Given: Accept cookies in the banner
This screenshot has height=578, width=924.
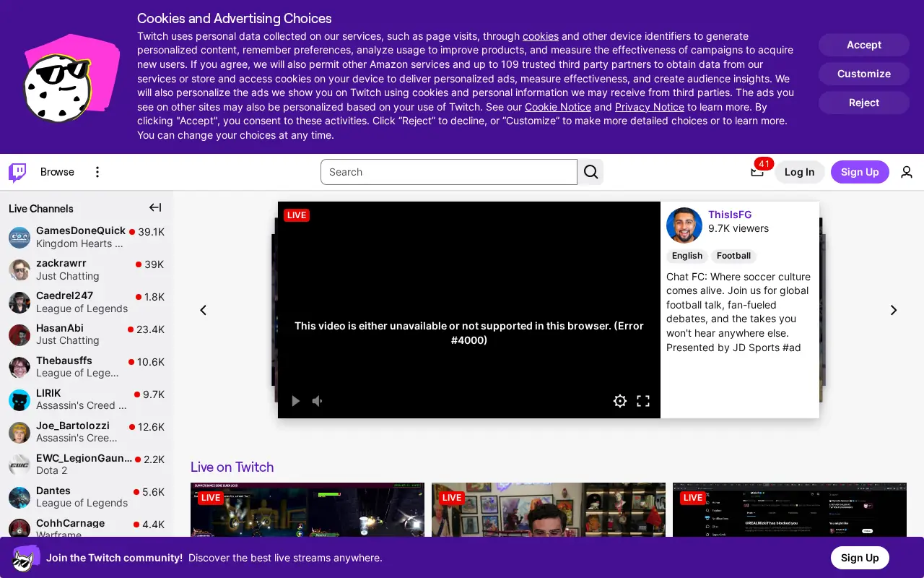Looking at the screenshot, I should [864, 45].
